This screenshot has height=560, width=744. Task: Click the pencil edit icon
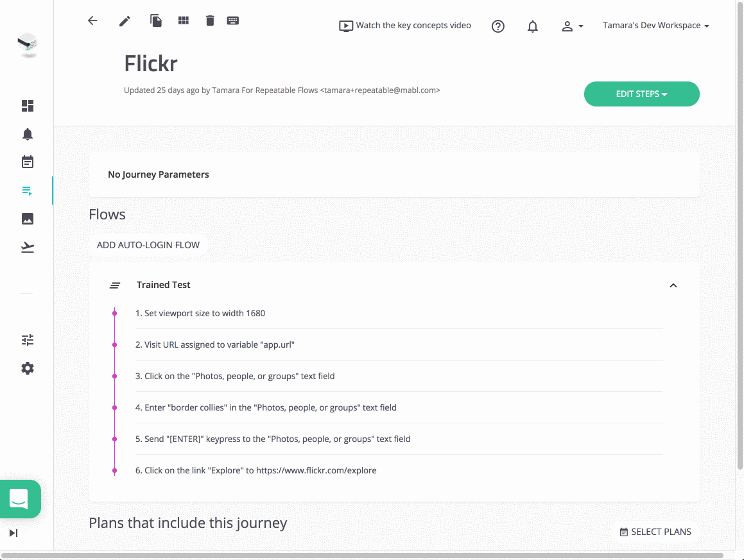point(125,21)
